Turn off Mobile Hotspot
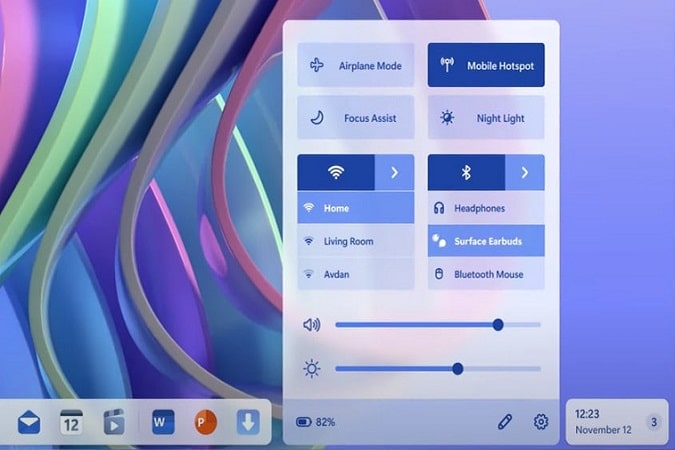Viewport: 675px width, 450px height. click(486, 65)
